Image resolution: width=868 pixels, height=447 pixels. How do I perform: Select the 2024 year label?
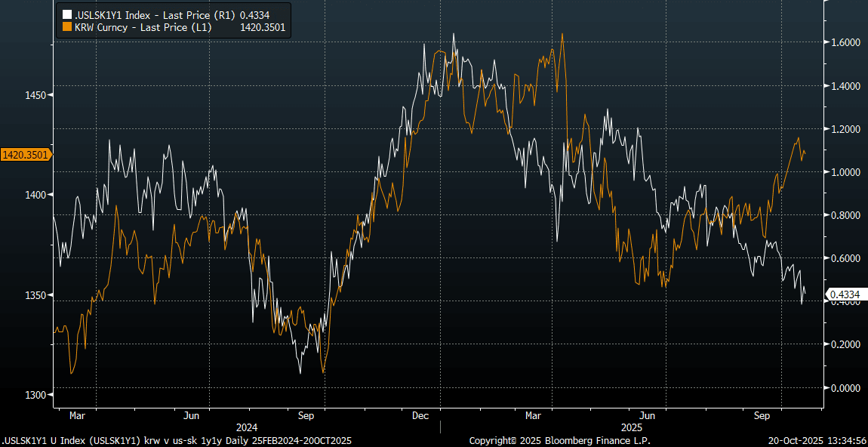(248, 427)
